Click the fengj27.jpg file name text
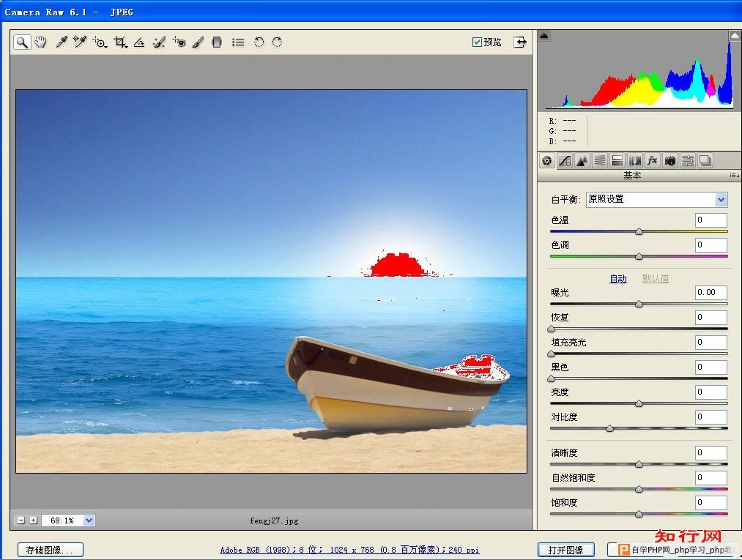 pos(274,520)
